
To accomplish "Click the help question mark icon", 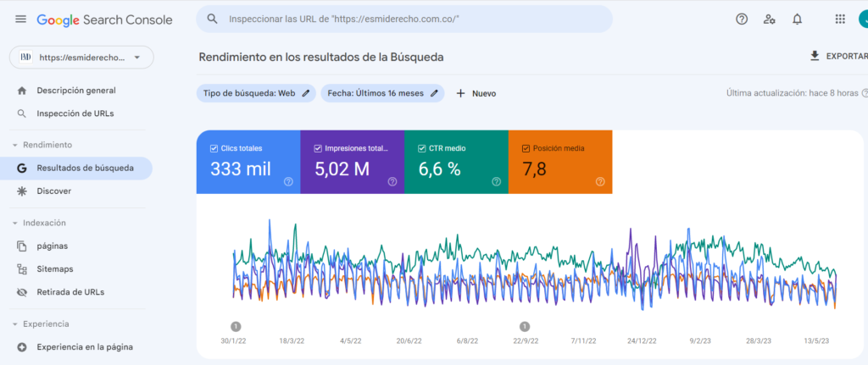I will (742, 19).
